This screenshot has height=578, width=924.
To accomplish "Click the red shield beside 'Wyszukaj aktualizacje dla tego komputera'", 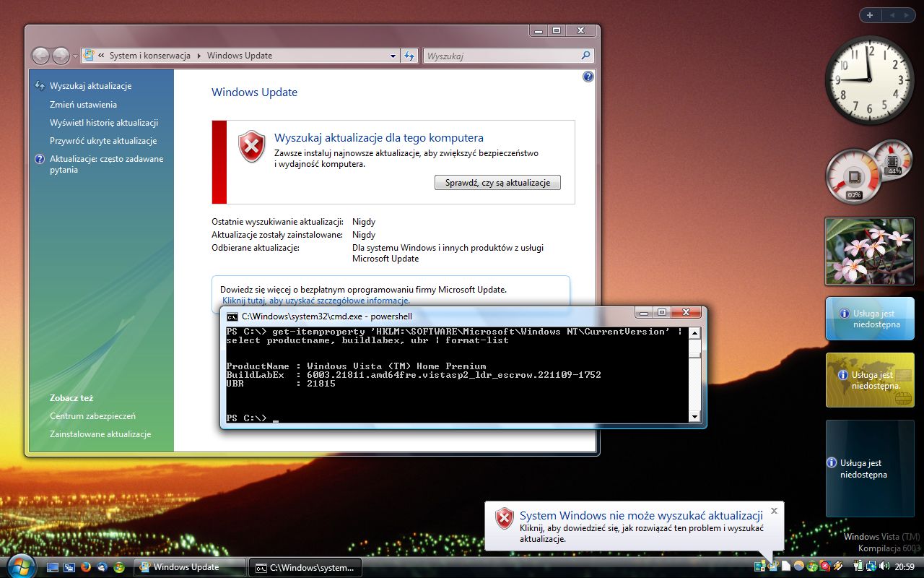I will pos(250,145).
